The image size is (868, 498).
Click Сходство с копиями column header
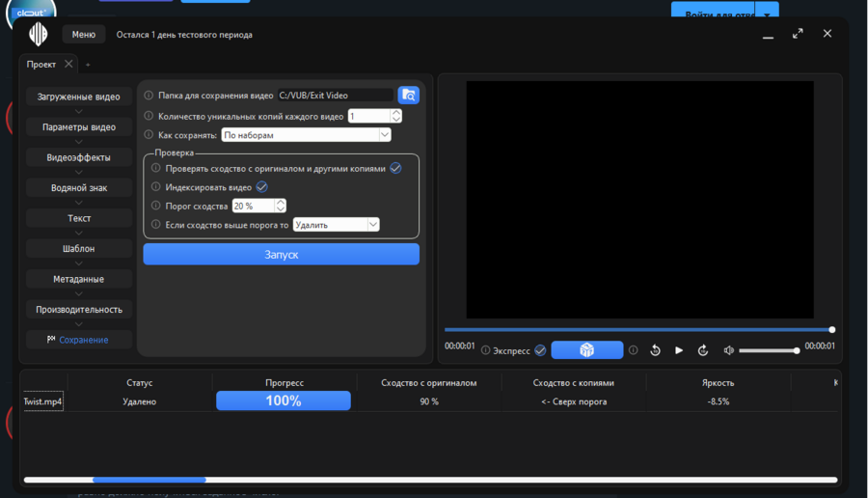click(x=574, y=383)
